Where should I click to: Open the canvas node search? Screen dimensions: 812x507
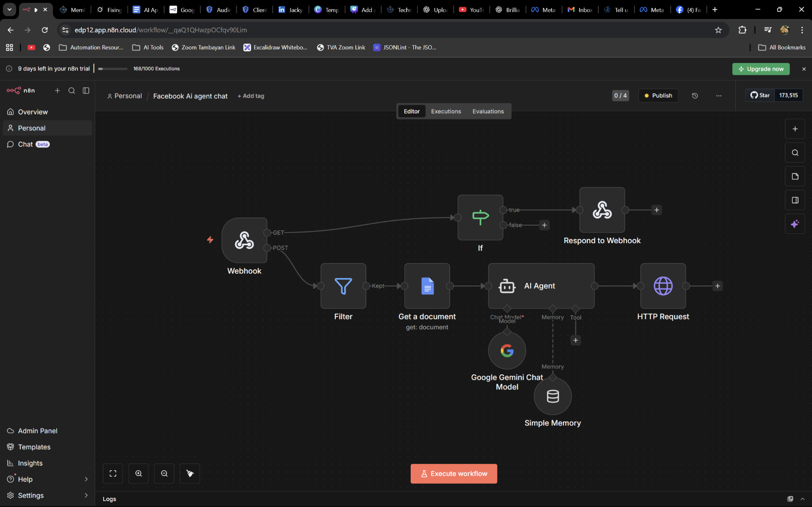pyautogui.click(x=795, y=153)
